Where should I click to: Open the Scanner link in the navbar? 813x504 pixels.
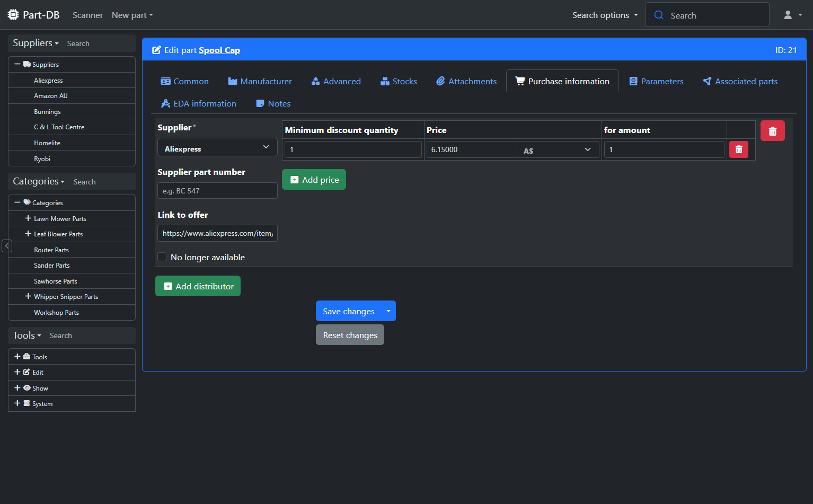[x=87, y=15]
